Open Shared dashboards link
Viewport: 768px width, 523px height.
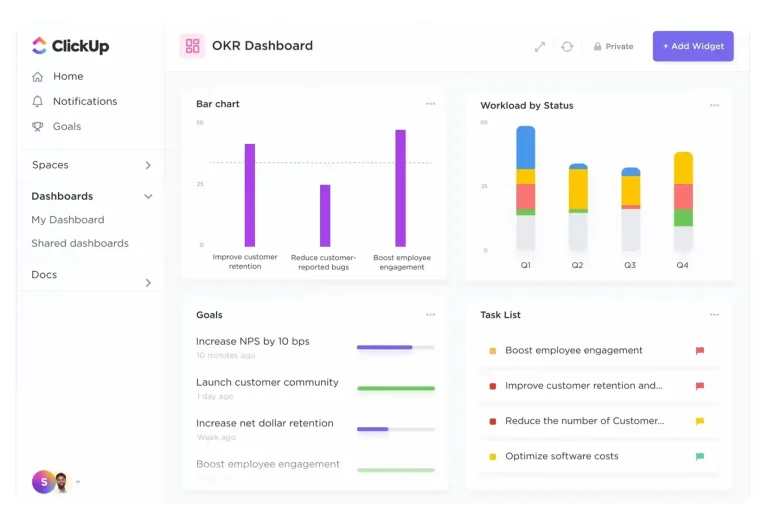(x=80, y=243)
